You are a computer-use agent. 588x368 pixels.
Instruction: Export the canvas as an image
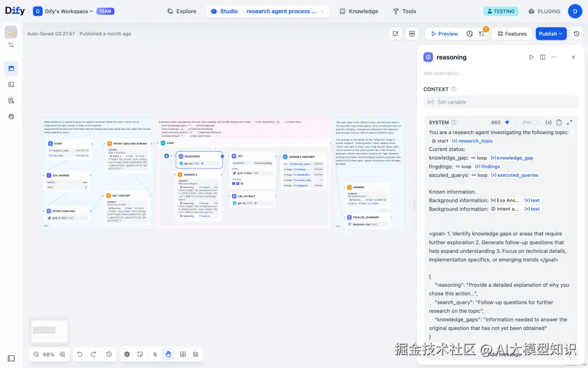coord(183,354)
